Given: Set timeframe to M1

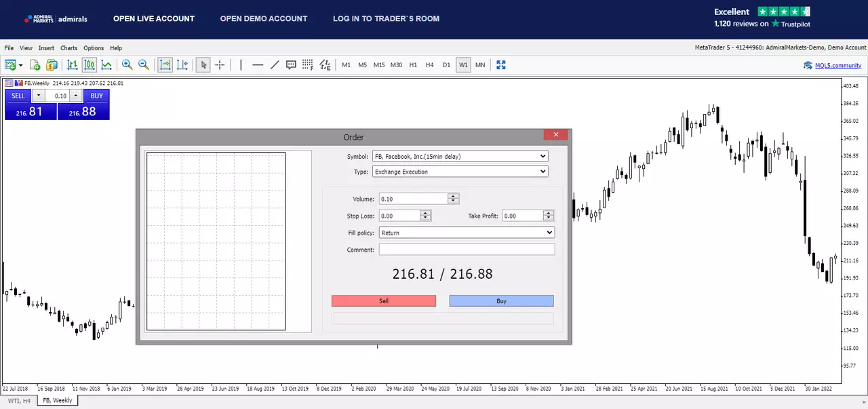Looking at the screenshot, I should [x=346, y=65].
